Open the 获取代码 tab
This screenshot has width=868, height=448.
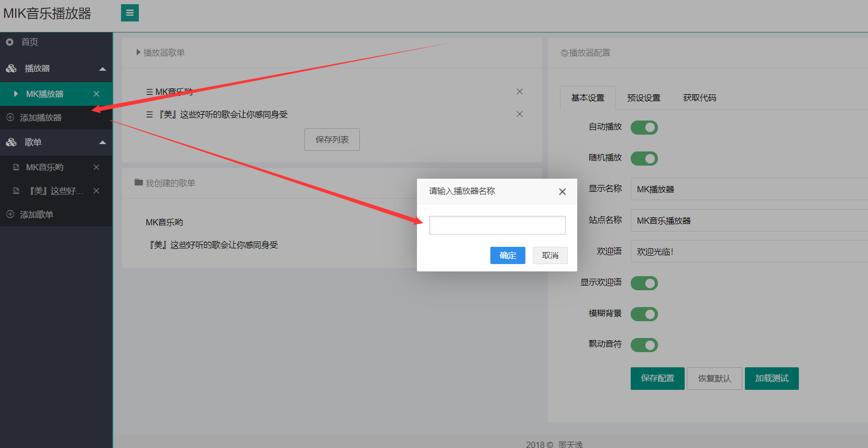tap(699, 98)
